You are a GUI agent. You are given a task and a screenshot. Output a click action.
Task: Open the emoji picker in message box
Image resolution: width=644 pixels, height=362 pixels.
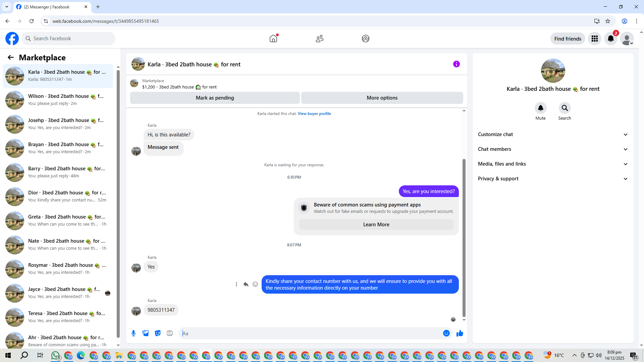pos(446,333)
